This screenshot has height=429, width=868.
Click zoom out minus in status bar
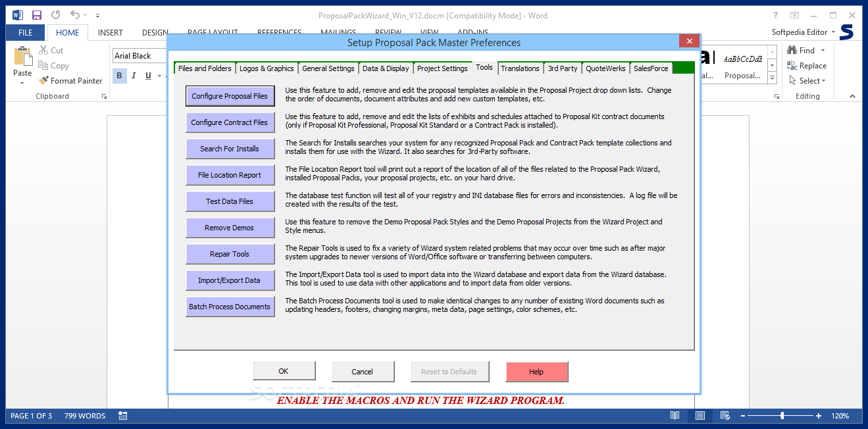(742, 416)
